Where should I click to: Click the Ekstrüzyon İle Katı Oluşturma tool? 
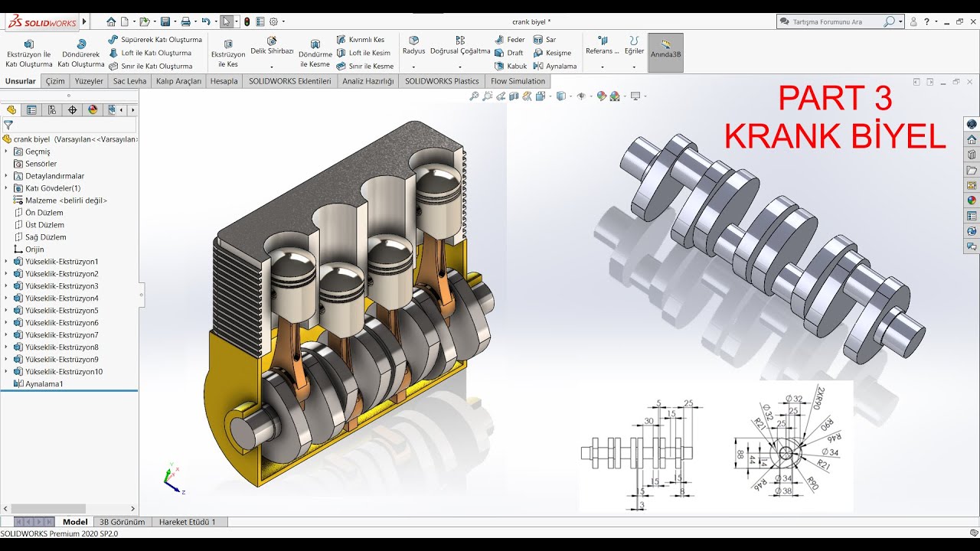point(29,53)
